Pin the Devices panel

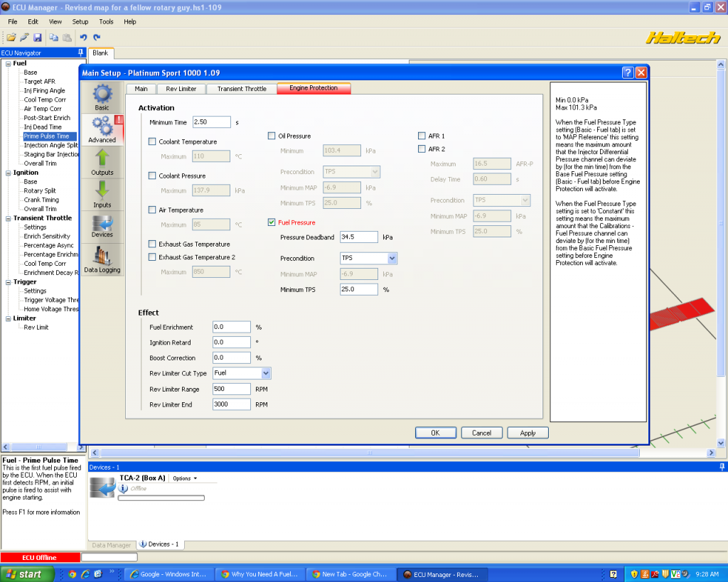(722, 467)
